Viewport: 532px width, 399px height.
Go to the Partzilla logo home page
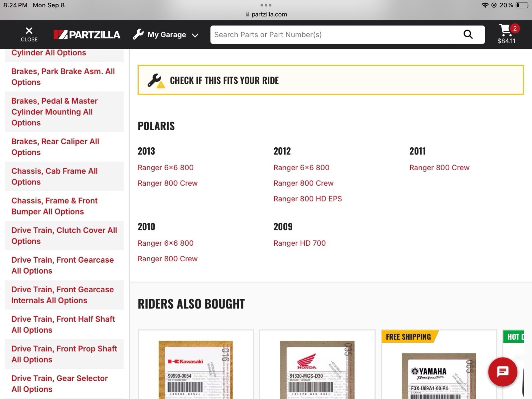[87, 35]
